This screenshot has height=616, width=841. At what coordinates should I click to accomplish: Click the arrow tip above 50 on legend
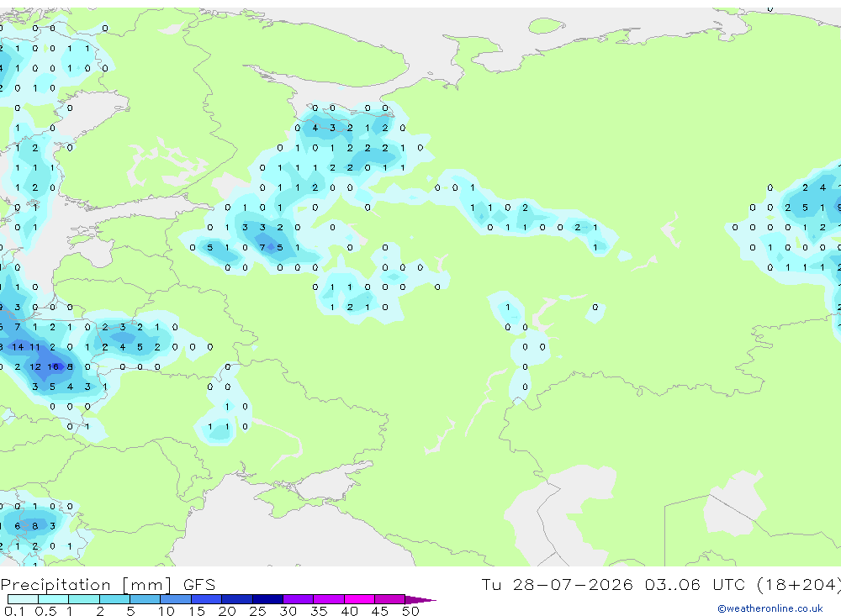420,600
